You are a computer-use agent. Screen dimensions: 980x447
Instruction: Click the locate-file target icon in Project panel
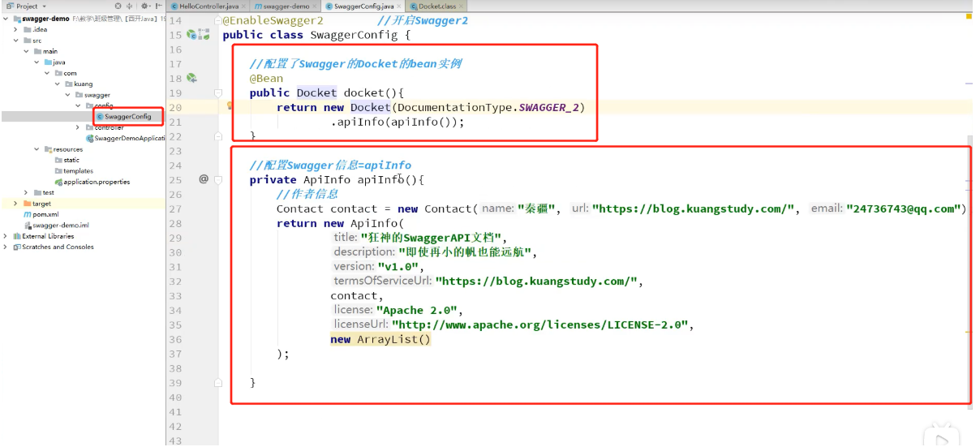click(118, 6)
